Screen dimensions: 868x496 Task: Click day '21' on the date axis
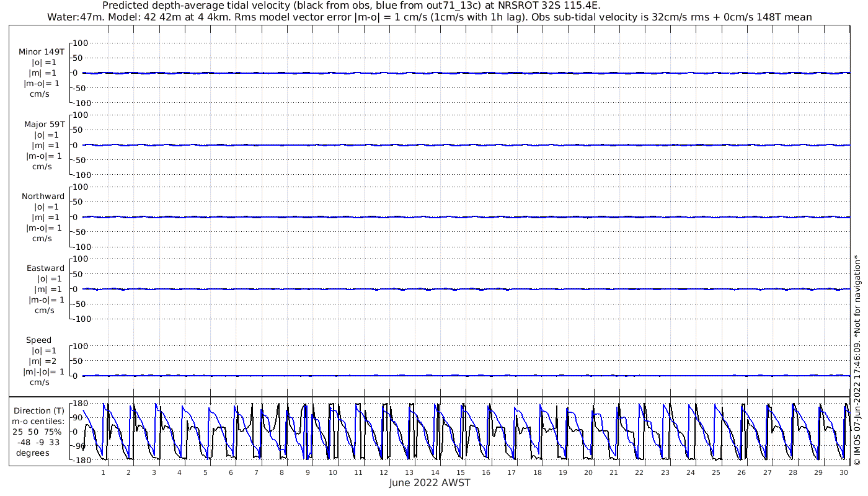[614, 472]
